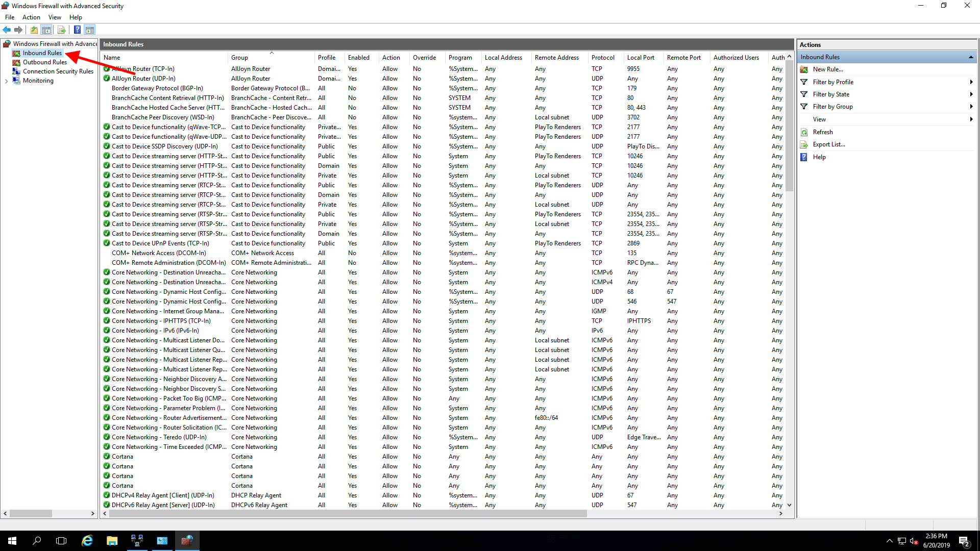The width and height of the screenshot is (980, 551).
Task: Toggle Show/Hide Console Tree toolbar button
Action: tap(46, 30)
